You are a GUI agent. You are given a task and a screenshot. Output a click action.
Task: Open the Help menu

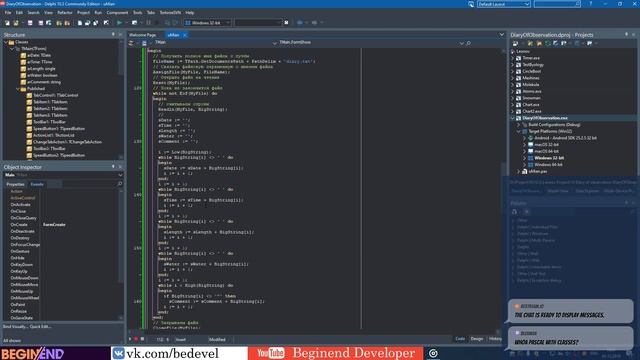pos(189,13)
